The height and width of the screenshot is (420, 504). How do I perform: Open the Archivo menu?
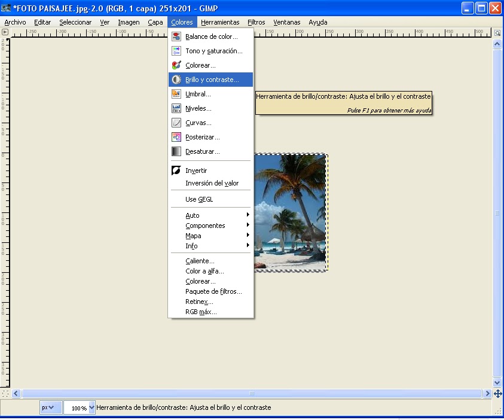click(15, 22)
